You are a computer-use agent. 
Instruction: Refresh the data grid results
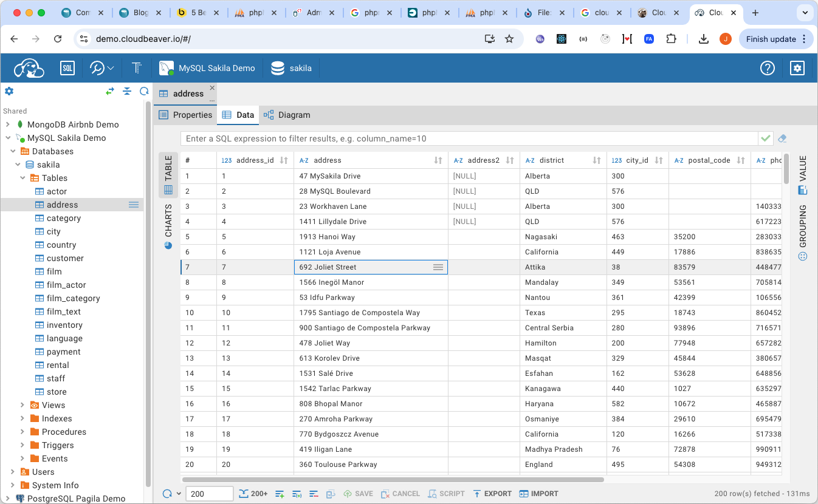pos(167,493)
